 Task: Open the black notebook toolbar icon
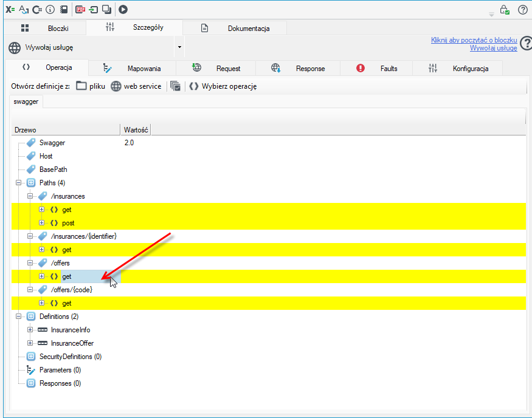point(64,10)
